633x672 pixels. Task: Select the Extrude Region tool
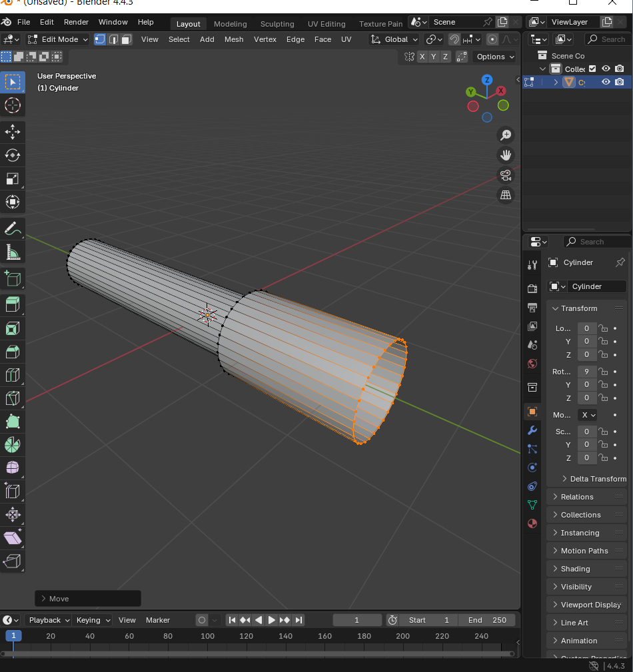(13, 305)
